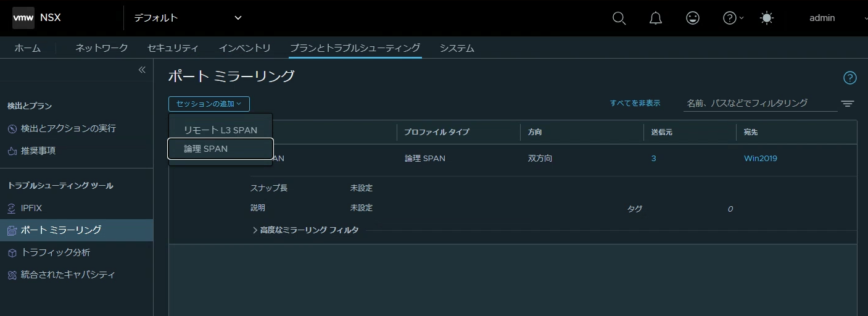The width and height of the screenshot is (868, 316).
Task: Click the 宛先 column header
Action: (751, 132)
